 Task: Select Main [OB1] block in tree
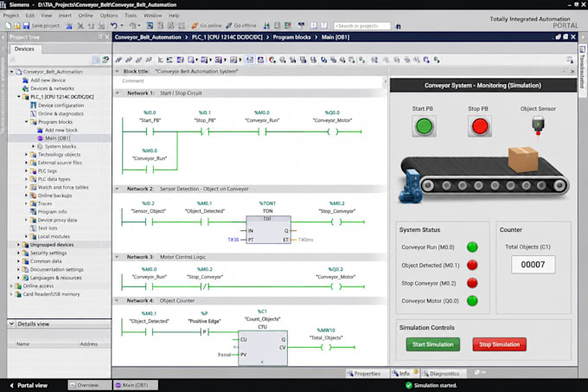54,138
